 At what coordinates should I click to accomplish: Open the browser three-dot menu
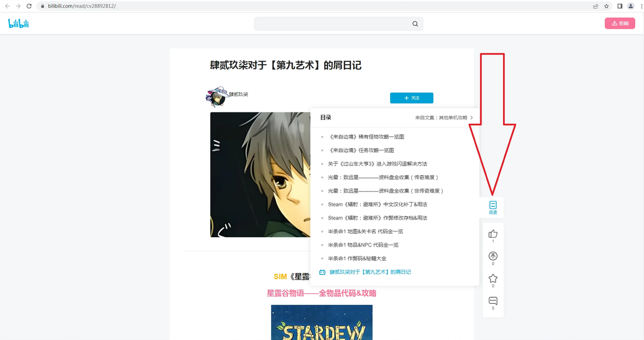click(641, 6)
